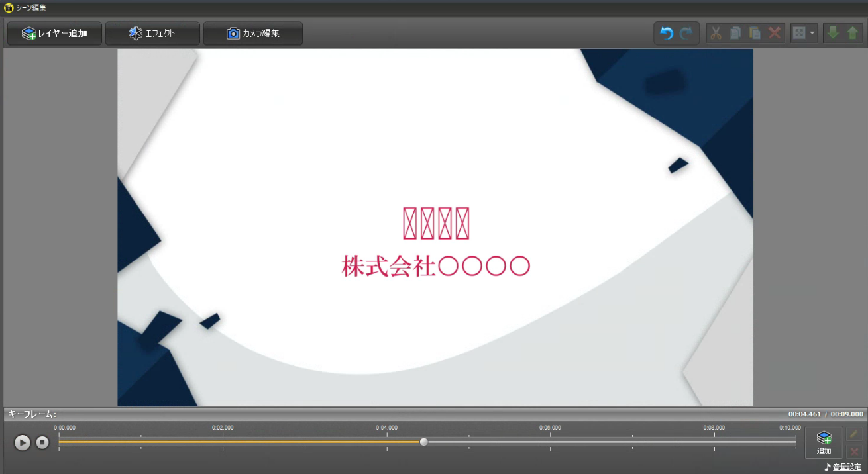
Task: Select the box-character text above 株式会社
Action: pos(437,223)
